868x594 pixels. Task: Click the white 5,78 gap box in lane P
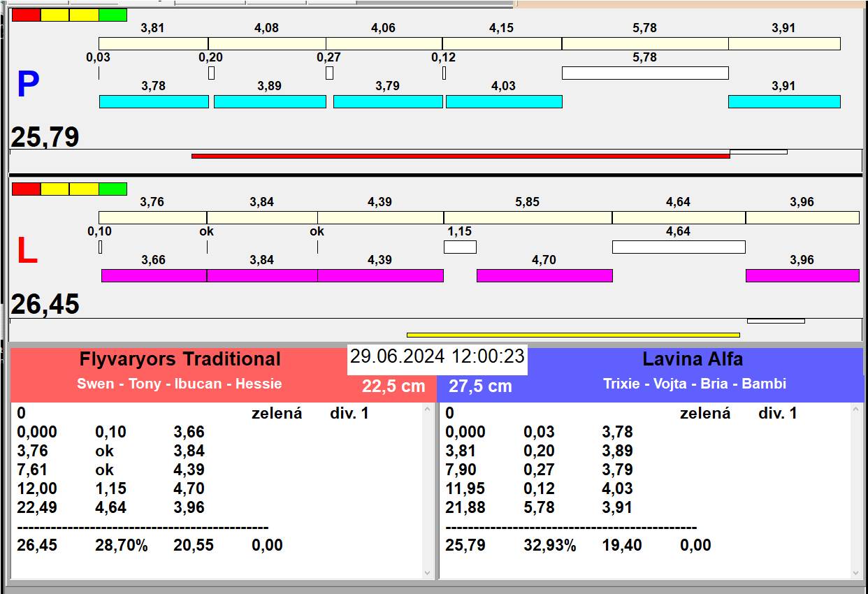pos(645,73)
